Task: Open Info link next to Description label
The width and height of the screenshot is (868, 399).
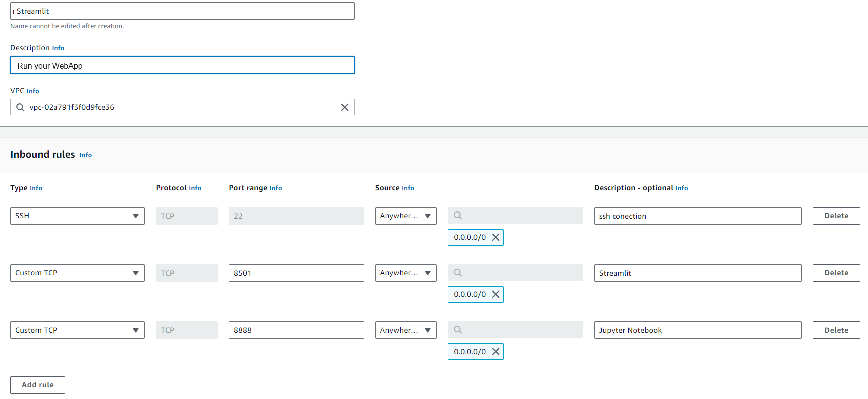Action: (x=58, y=48)
